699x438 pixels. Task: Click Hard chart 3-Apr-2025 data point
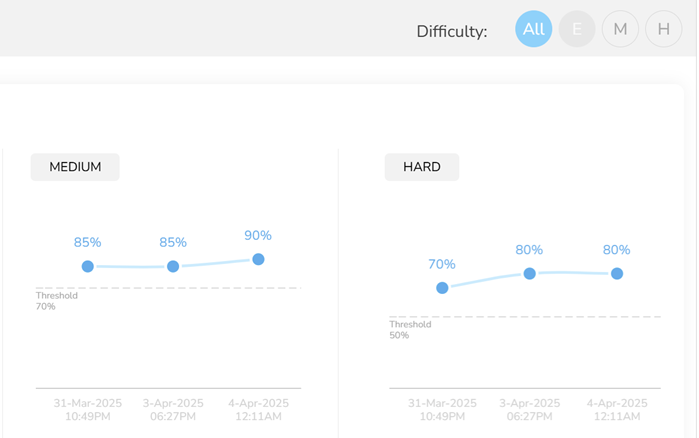point(530,273)
